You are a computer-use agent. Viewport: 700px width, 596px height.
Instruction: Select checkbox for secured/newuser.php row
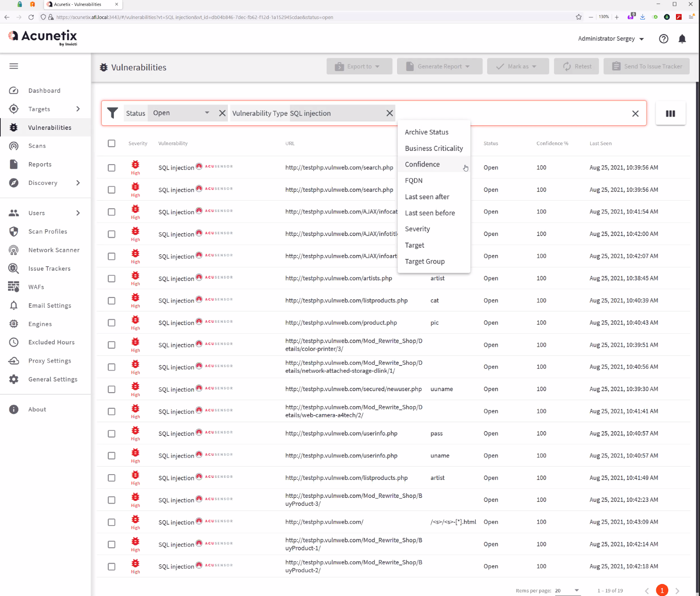pyautogui.click(x=112, y=389)
